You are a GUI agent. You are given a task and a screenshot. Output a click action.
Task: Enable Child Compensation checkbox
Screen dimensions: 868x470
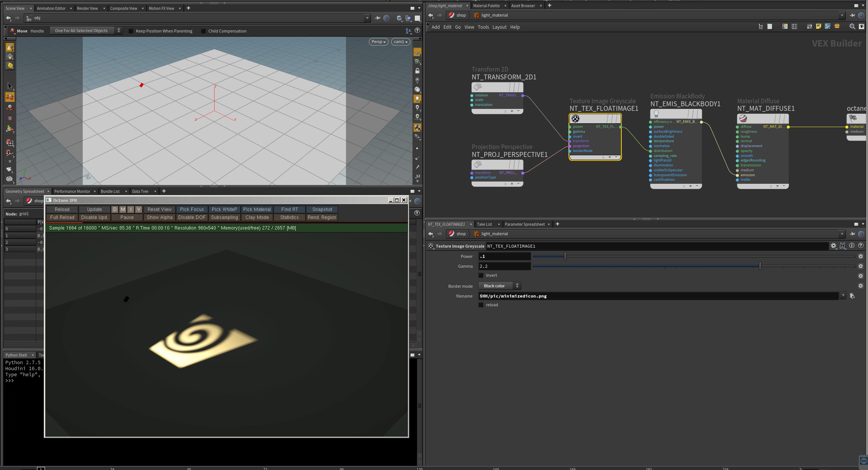pos(203,31)
